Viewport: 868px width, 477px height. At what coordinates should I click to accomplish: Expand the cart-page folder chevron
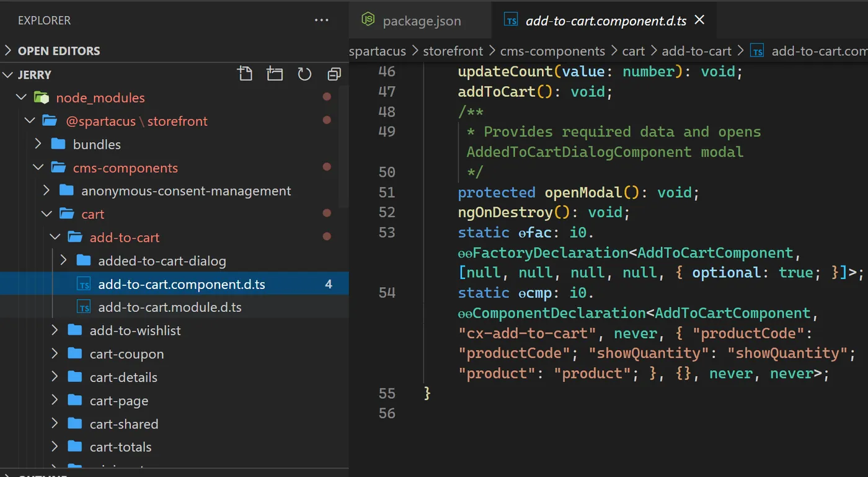point(55,400)
